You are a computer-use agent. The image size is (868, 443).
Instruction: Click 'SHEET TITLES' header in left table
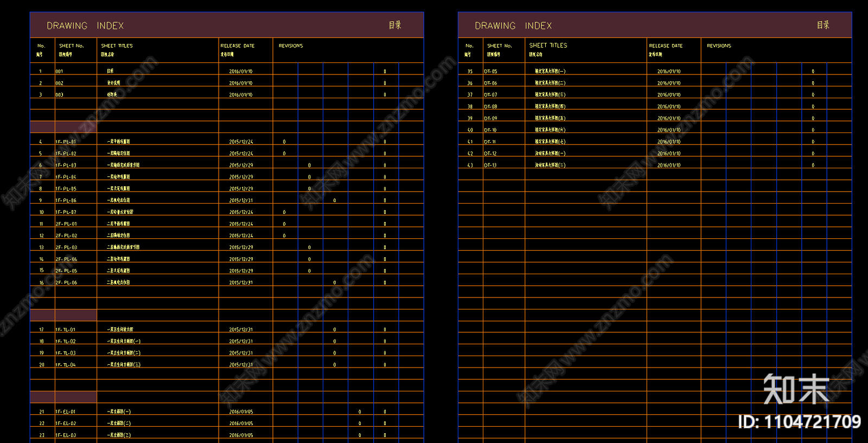[117, 46]
